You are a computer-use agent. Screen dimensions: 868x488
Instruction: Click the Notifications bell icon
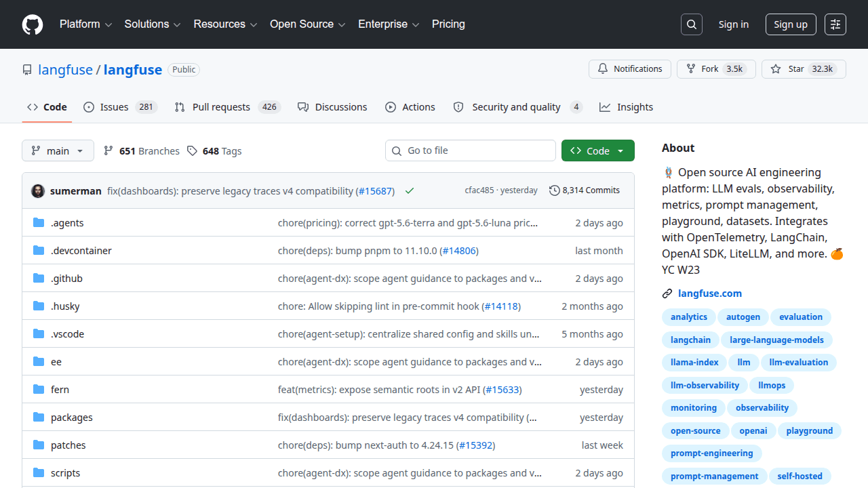603,69
